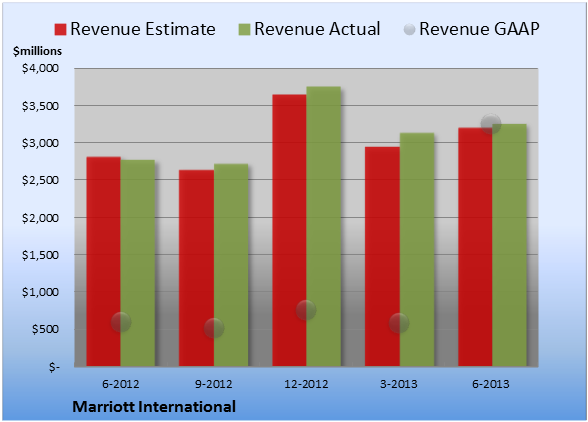
Task: Select the Revenue GAAP circle for 6-2013
Action: [491, 123]
